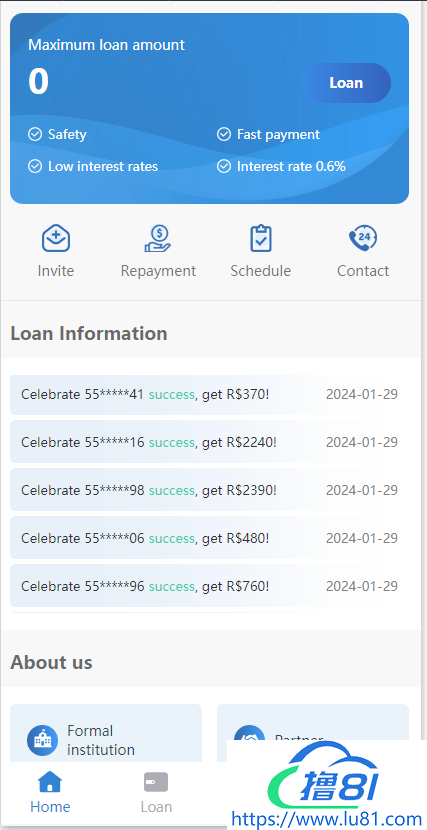Open the R$760 loan success entry
The width and height of the screenshot is (427, 830).
point(210,586)
